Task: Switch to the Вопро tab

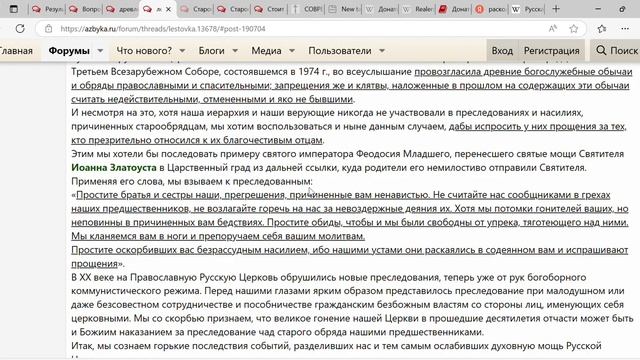Action: pos(85,9)
